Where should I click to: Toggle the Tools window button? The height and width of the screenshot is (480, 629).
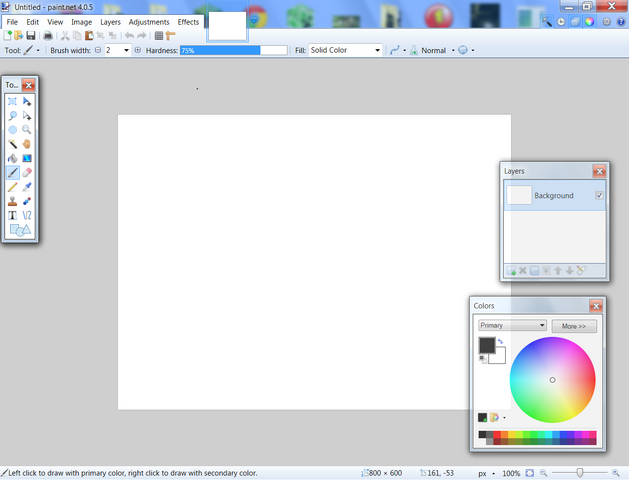546,22
